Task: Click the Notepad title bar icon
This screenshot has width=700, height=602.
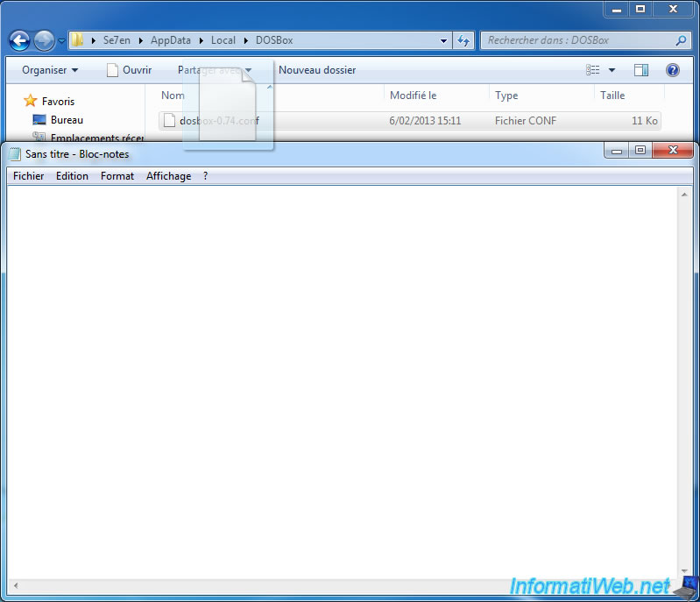Action: point(15,154)
